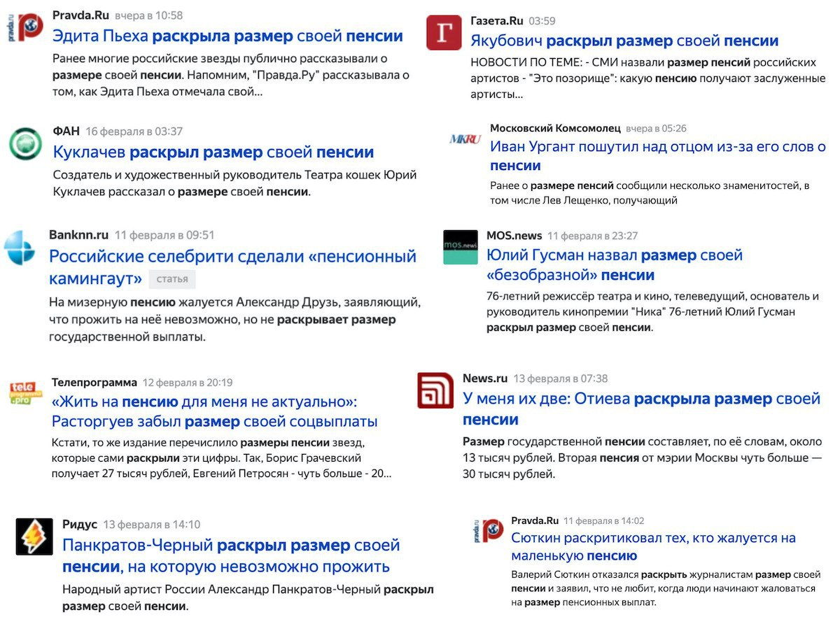The width and height of the screenshot is (840, 624).
Task: Click the Pravda.Ru logo beside the Сюткин story
Action: pyautogui.click(x=487, y=530)
